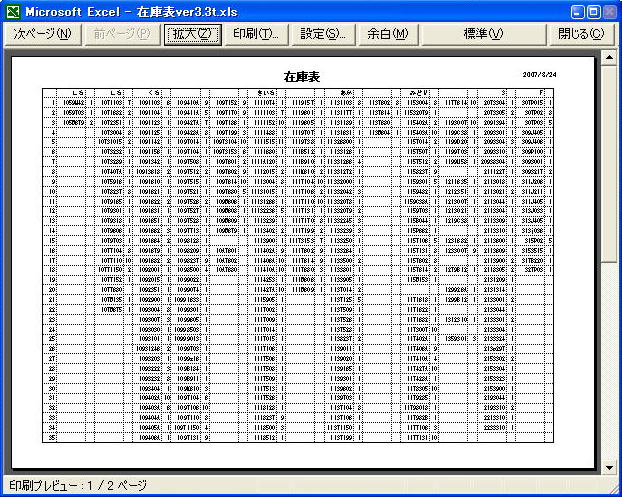Click the disabled 前ページ(P) button

(122, 34)
